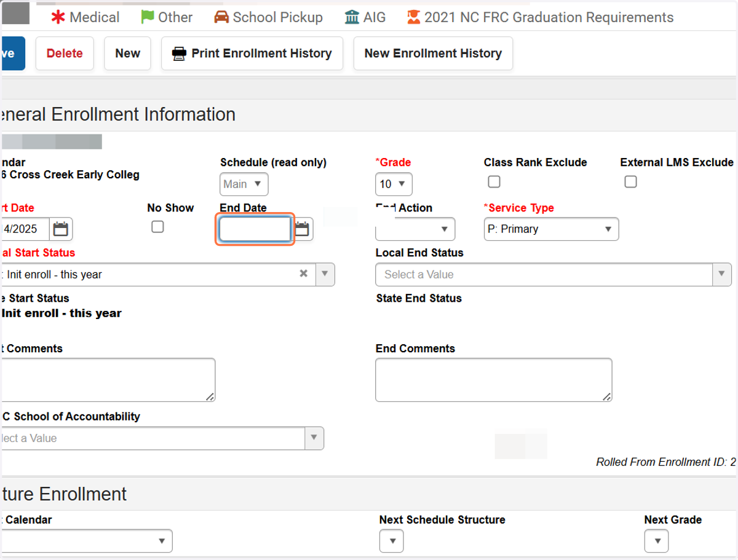This screenshot has height=560, width=738.
Task: Open the Schedule Main dropdown
Action: tap(244, 184)
